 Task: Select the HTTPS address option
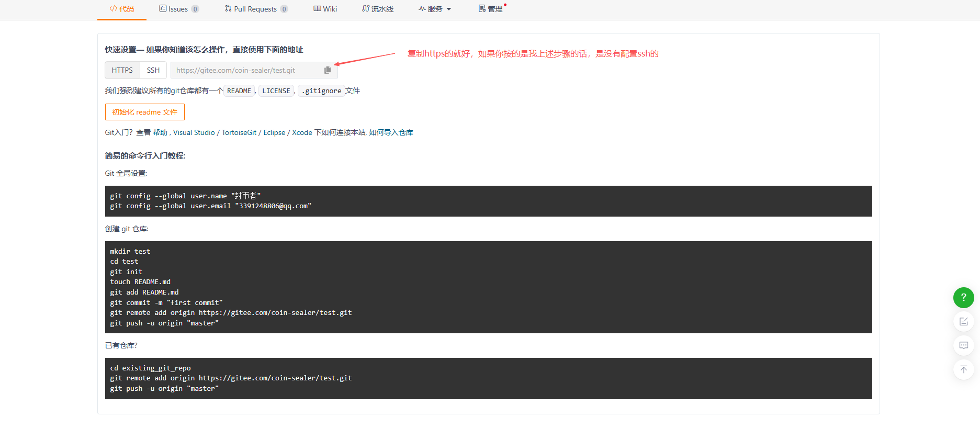[122, 70]
